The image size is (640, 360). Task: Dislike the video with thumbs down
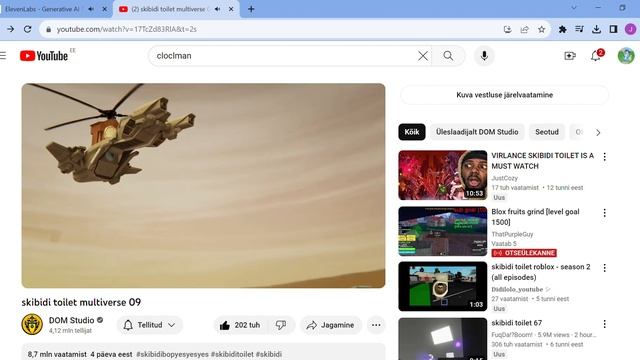point(281,325)
